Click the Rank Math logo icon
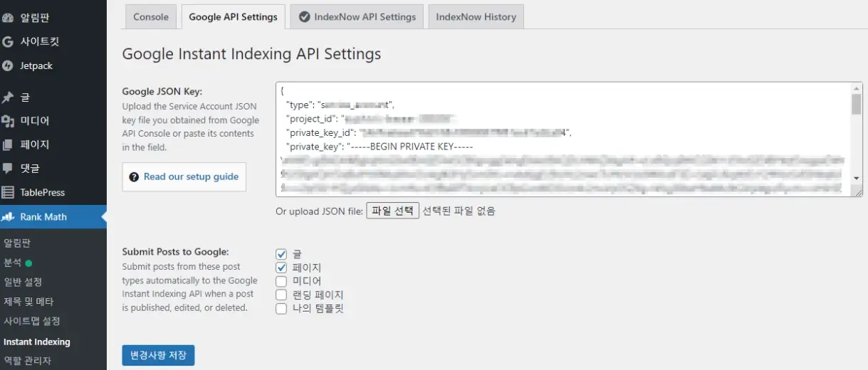This screenshot has width=868, height=370. (8, 216)
